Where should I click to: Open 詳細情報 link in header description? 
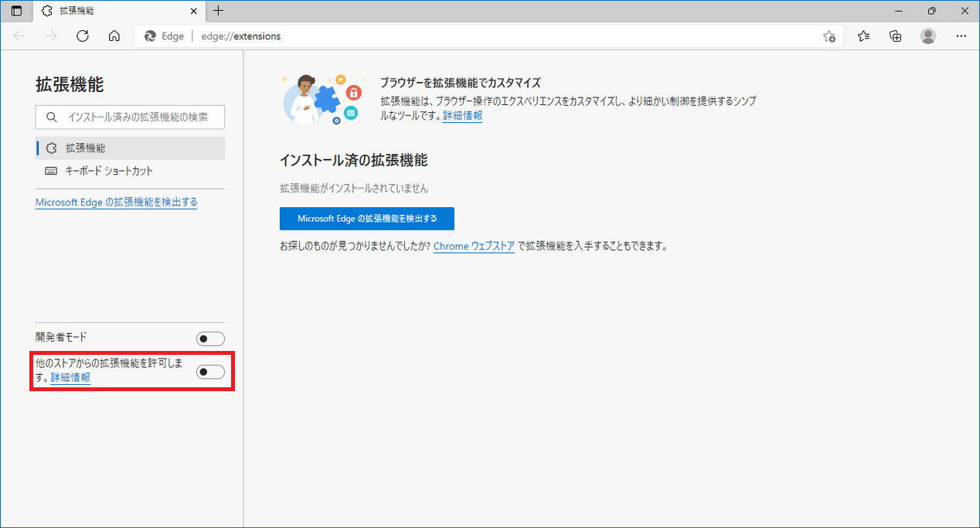click(463, 115)
